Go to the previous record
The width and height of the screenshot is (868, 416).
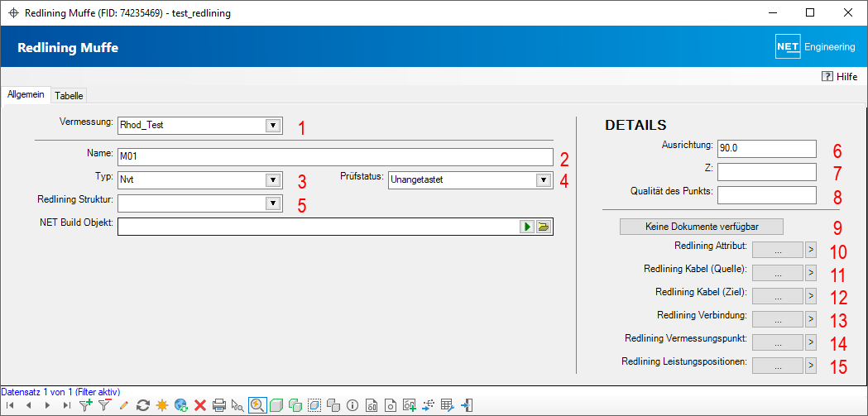[x=29, y=405]
